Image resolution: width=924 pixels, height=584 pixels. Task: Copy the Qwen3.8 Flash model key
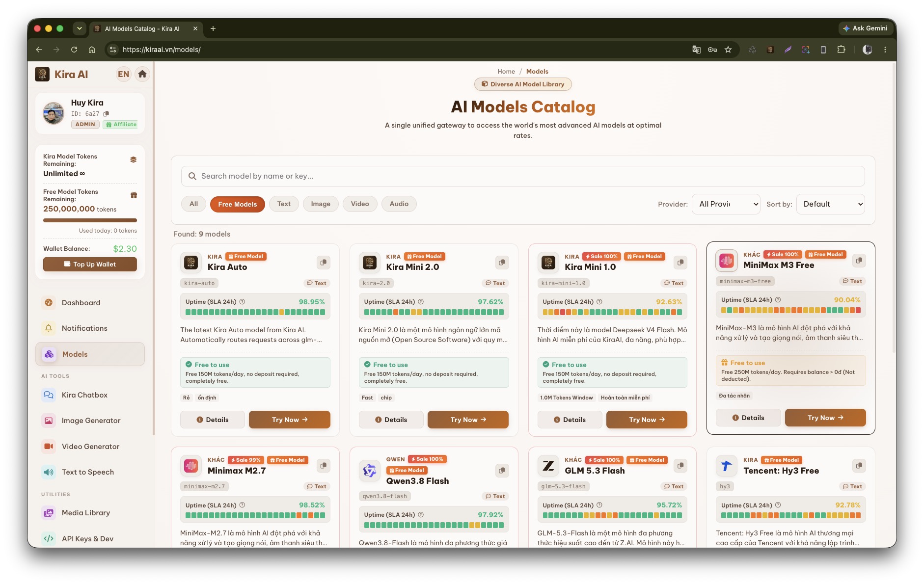click(x=502, y=471)
